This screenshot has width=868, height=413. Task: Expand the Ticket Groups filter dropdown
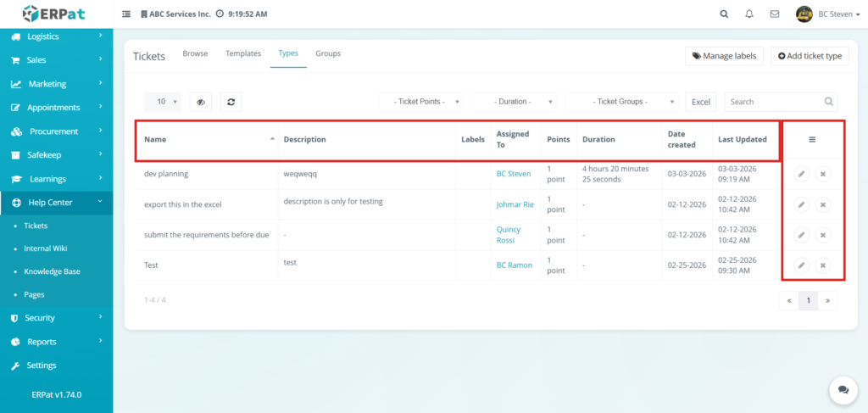click(x=623, y=102)
